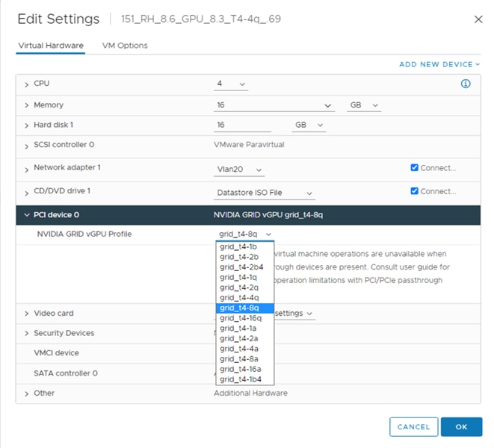
Task: Expand Network adapter 1 row
Action: 26,169
